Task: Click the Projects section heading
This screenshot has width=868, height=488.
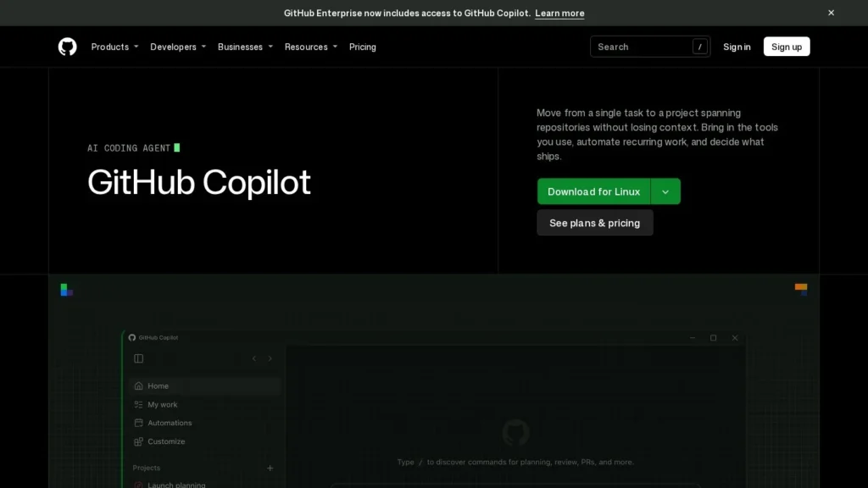Action: (x=146, y=468)
